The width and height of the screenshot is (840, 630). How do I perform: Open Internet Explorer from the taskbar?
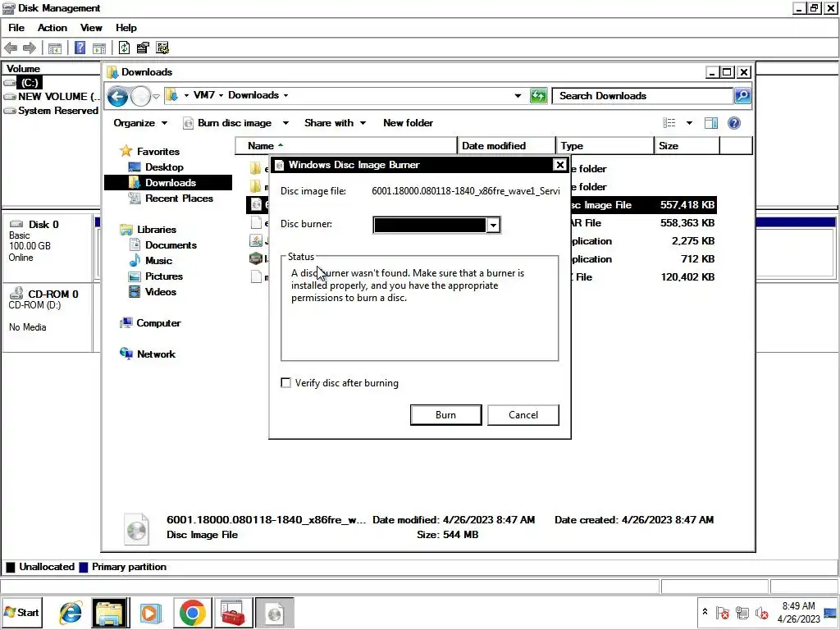(x=71, y=612)
